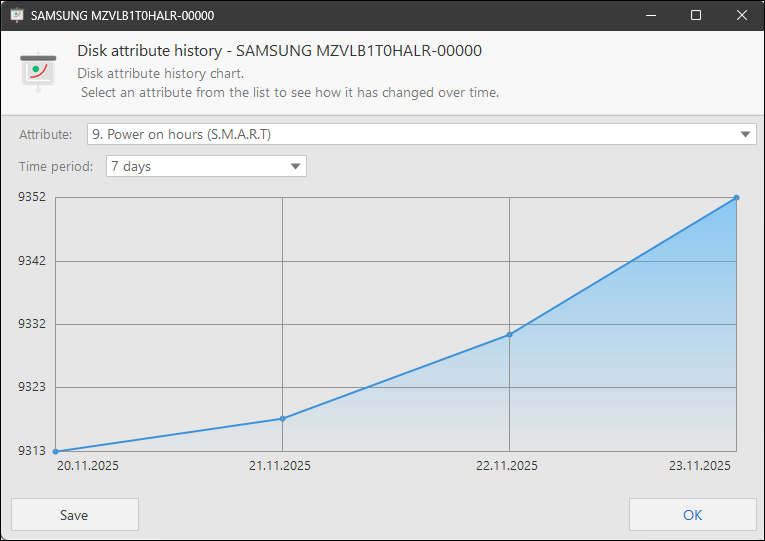Click the 9352 y-axis label
This screenshot has width=765, height=541.
tap(32, 197)
